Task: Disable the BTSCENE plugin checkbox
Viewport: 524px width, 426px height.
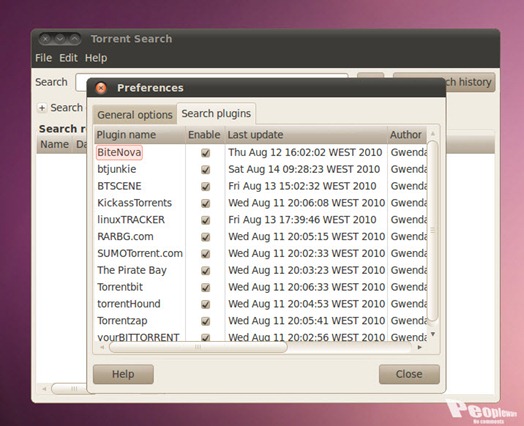Action: pyautogui.click(x=205, y=186)
